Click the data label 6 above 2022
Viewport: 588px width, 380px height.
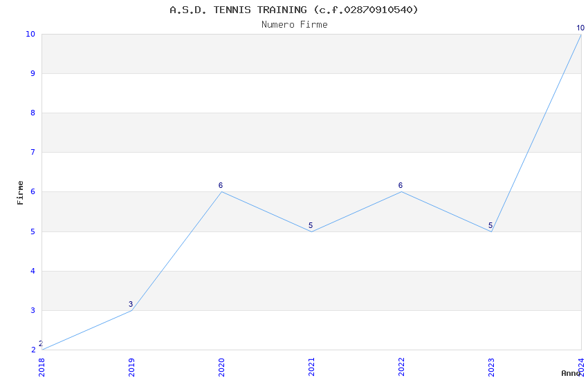(401, 185)
